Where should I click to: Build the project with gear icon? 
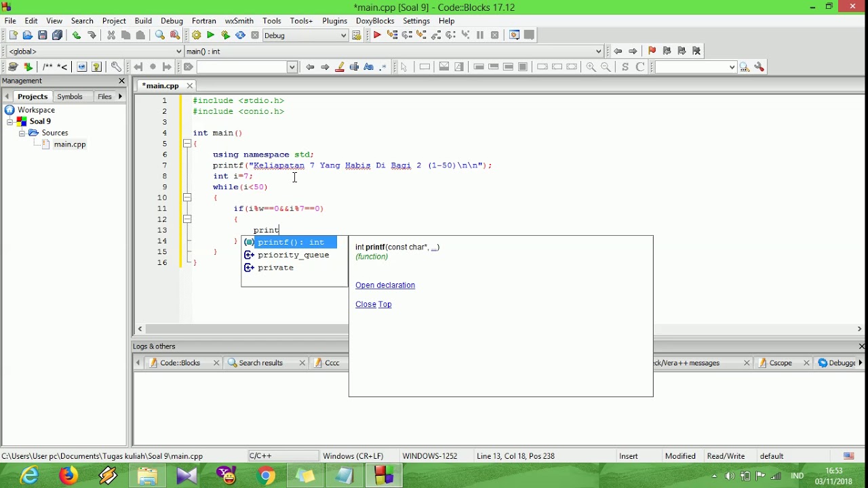pos(197,35)
